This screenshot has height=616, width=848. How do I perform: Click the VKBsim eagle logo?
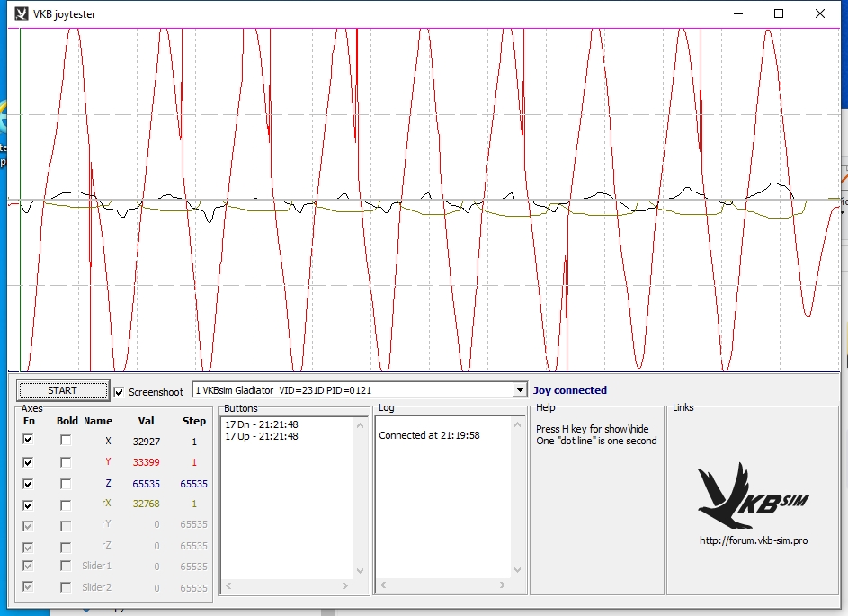click(x=754, y=495)
